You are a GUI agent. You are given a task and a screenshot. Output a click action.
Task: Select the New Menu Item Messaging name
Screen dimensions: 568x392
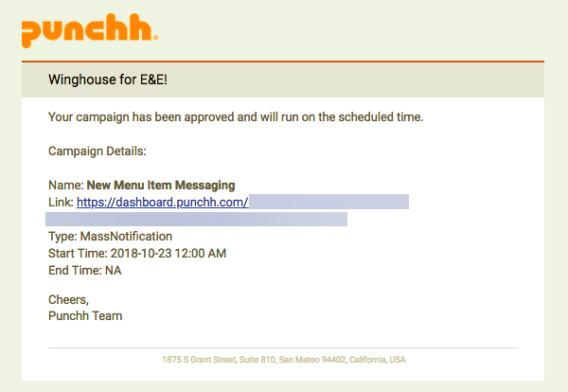pyautogui.click(x=161, y=186)
